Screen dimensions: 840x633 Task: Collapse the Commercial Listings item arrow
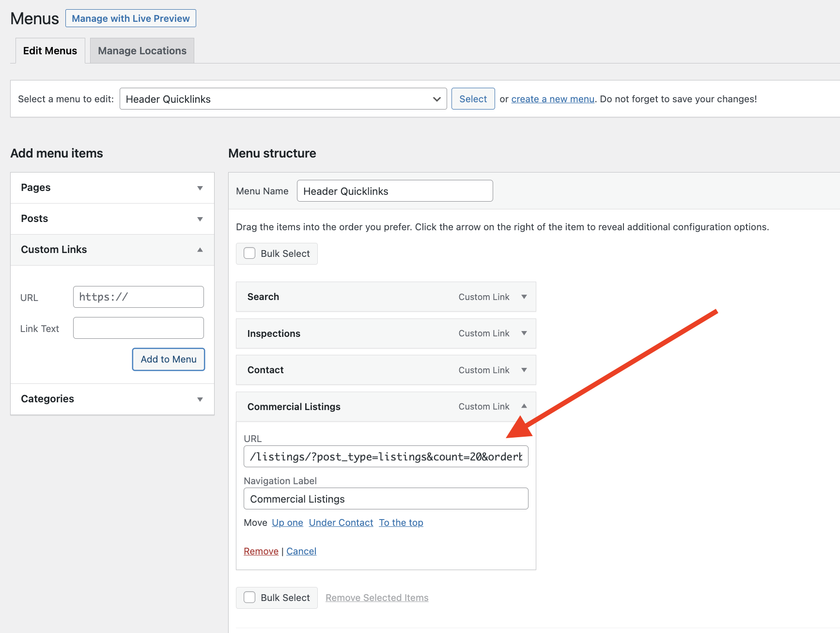tap(524, 406)
